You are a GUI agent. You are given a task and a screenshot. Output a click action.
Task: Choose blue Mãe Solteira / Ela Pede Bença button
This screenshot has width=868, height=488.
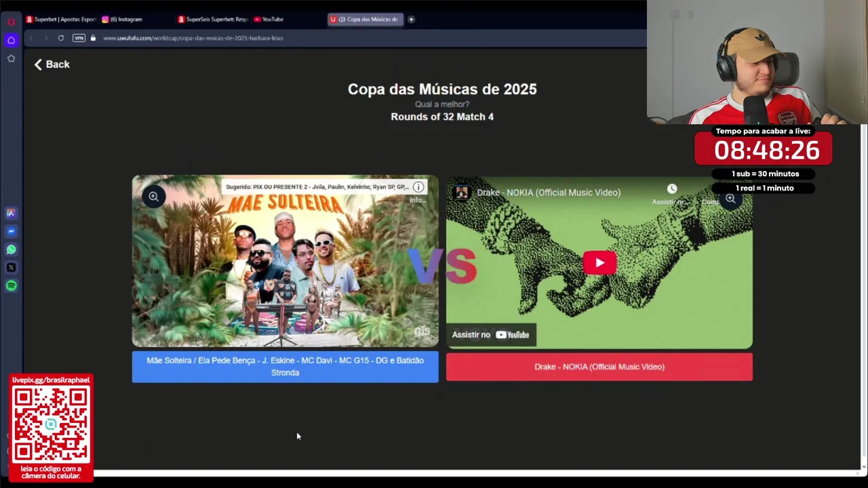click(x=285, y=367)
